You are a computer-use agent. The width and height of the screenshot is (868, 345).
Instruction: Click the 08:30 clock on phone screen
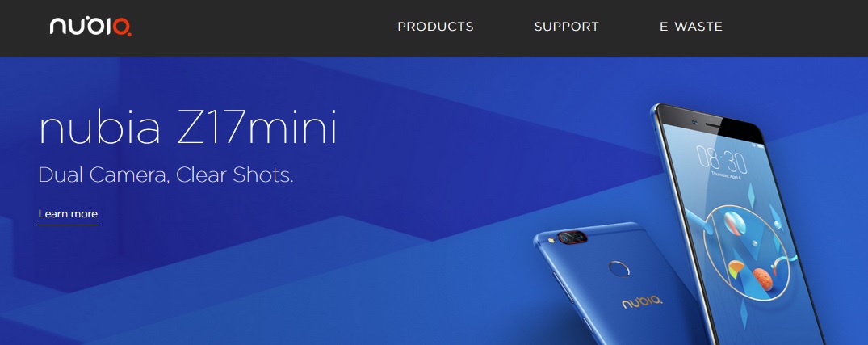[721, 159]
